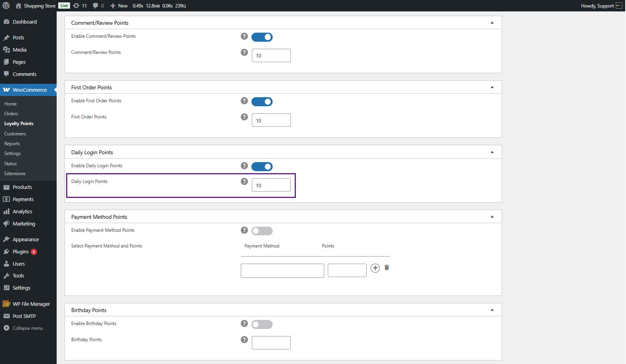Open Status under WooCommerce
This screenshot has width=626, height=364.
pyautogui.click(x=10, y=164)
